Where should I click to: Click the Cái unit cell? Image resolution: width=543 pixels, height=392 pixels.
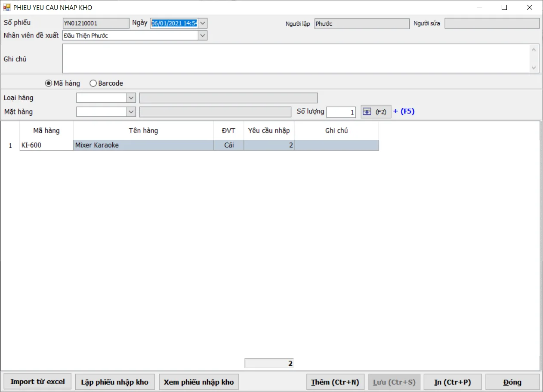[228, 145]
